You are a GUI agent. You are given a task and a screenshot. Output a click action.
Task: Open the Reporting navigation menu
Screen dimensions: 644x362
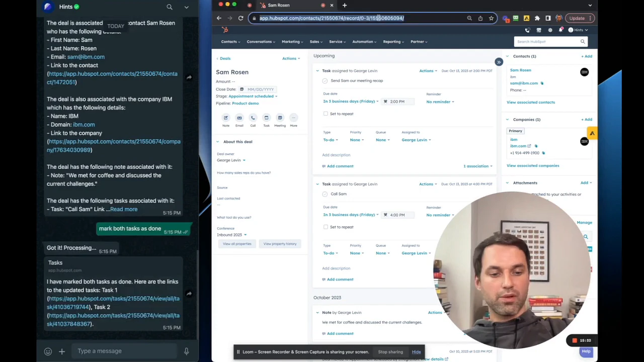click(x=393, y=42)
